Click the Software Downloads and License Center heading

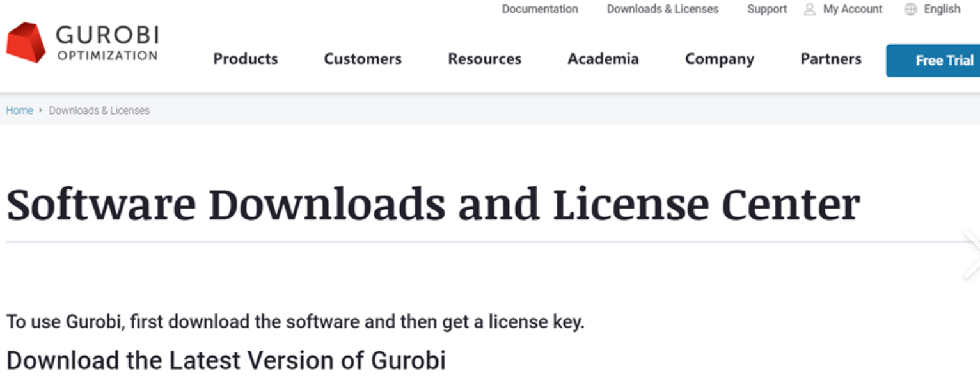pyautogui.click(x=433, y=205)
